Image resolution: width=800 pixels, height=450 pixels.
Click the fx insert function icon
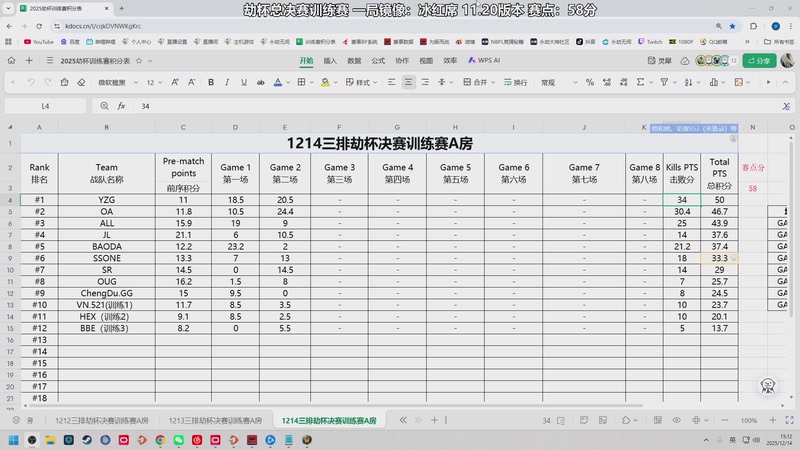121,106
